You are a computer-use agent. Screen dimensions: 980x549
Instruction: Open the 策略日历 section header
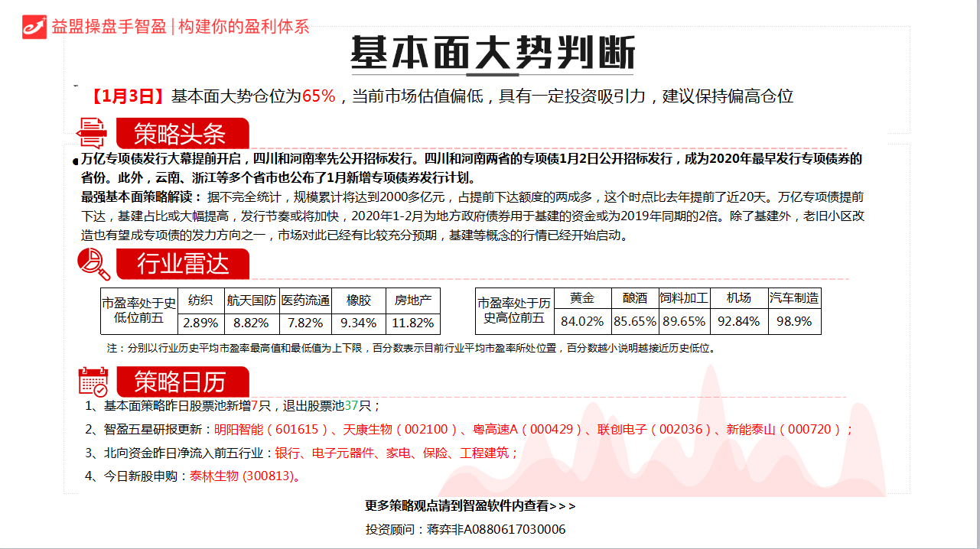(182, 381)
